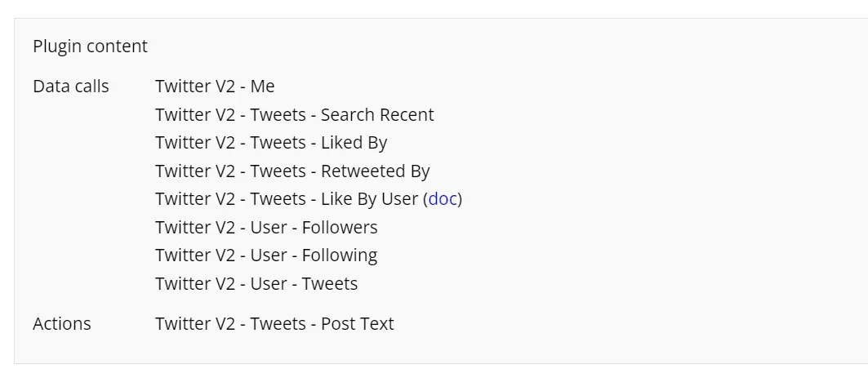868x382 pixels.
Task: Click the Data calls label
Action: click(x=71, y=87)
